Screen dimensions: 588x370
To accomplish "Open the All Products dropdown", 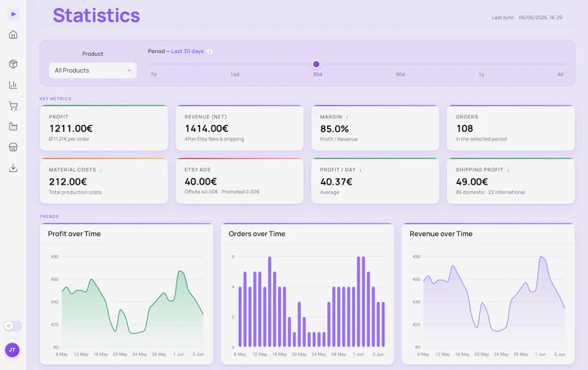I will [93, 71].
